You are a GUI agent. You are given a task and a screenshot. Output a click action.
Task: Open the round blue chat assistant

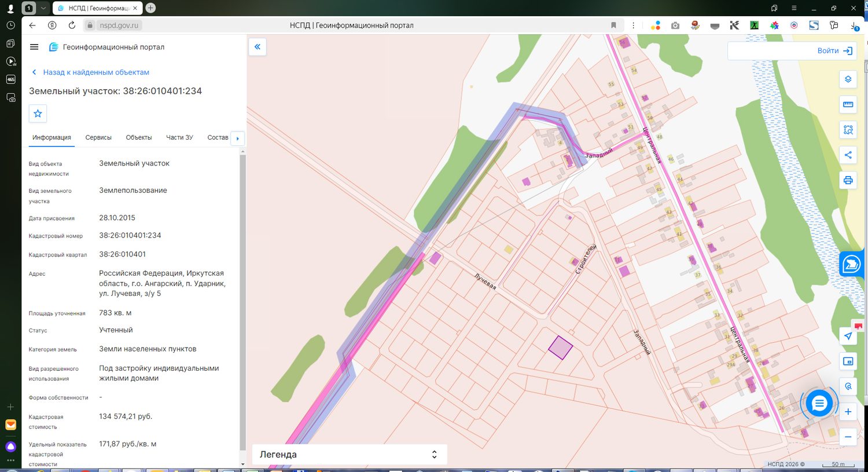click(819, 404)
